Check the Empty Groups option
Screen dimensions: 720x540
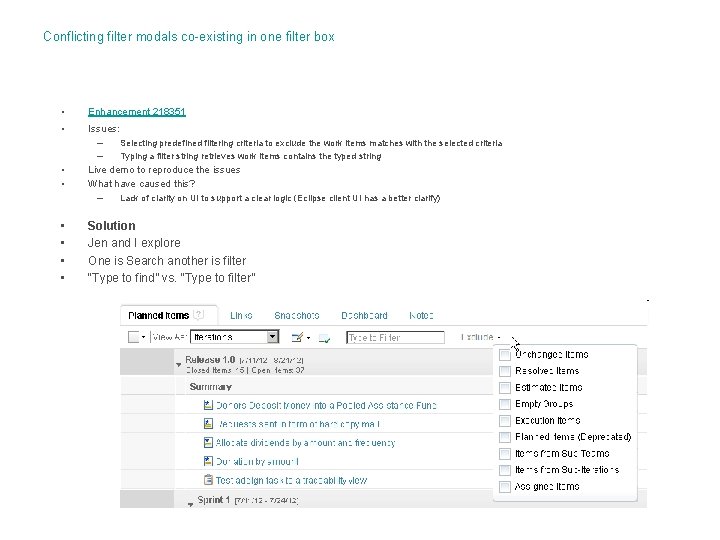pyautogui.click(x=505, y=404)
